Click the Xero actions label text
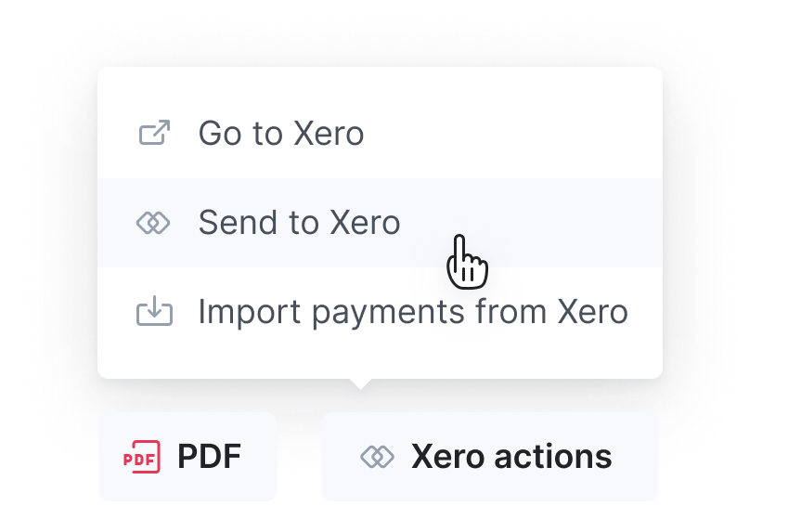The width and height of the screenshot is (788, 532). pos(511,457)
